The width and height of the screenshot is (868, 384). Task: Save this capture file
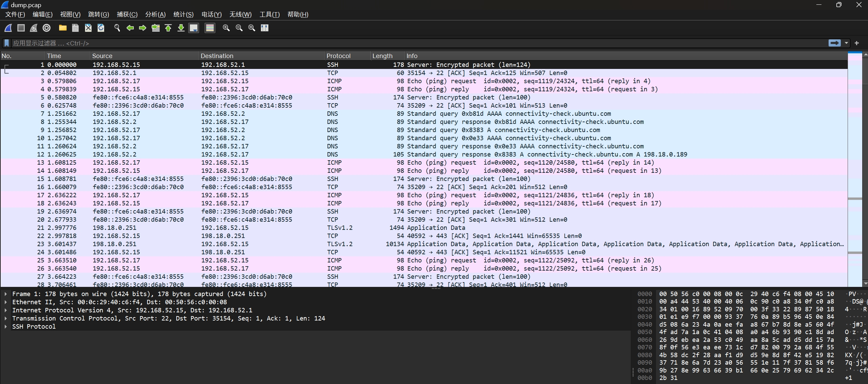pos(75,28)
